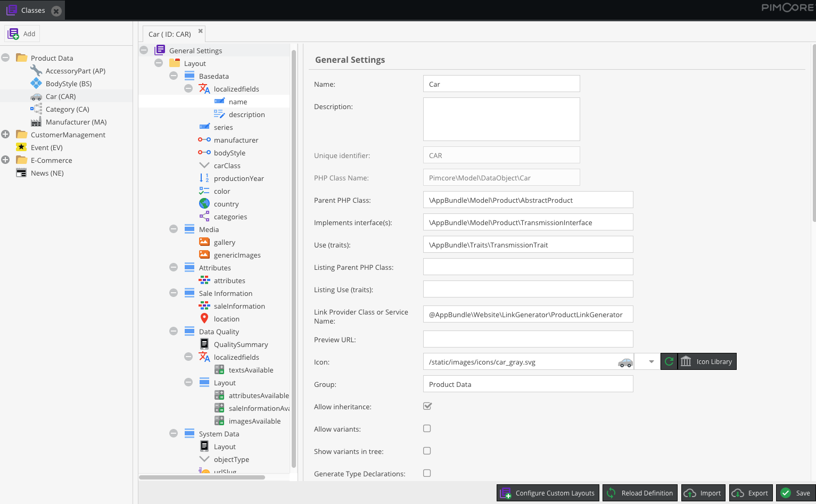Image resolution: width=816 pixels, height=504 pixels.
Task: Enable the Allow variants checkbox
Action: (x=427, y=428)
